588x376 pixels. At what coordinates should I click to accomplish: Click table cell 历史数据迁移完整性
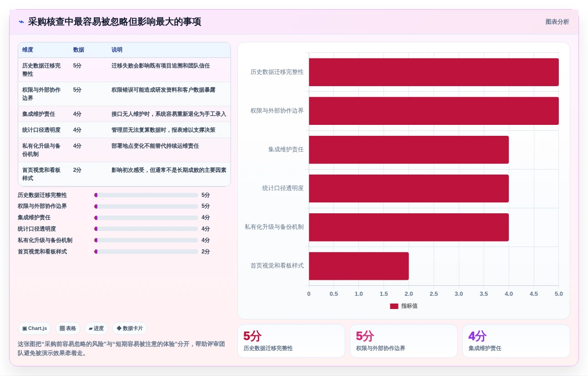tap(41, 70)
